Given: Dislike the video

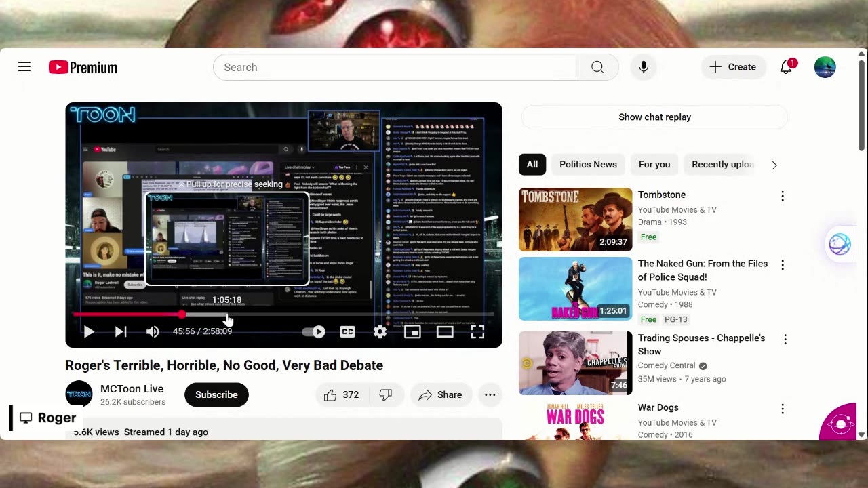Looking at the screenshot, I should coord(385,394).
